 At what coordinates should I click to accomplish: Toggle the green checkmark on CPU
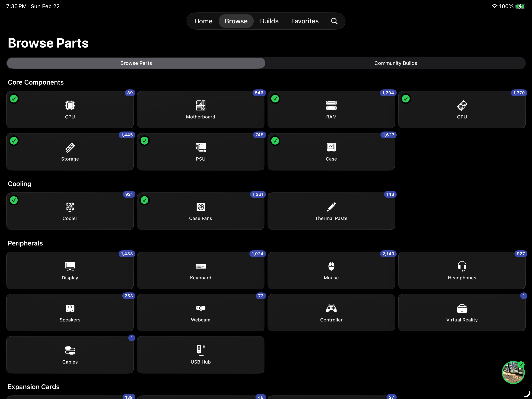[14, 99]
